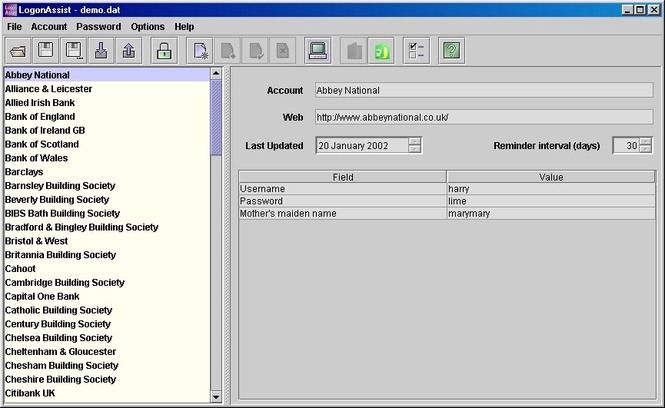Image resolution: width=665 pixels, height=408 pixels.
Task: Select Bank of Scotland entry
Action: [x=107, y=144]
